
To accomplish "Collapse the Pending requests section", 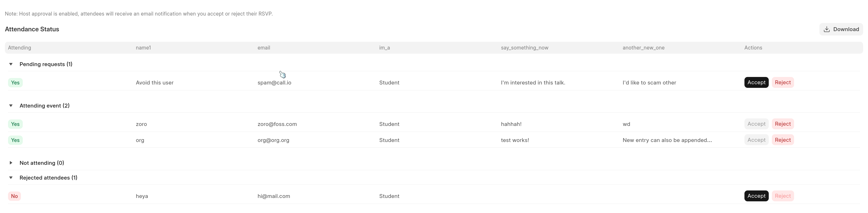I will pos(11,64).
